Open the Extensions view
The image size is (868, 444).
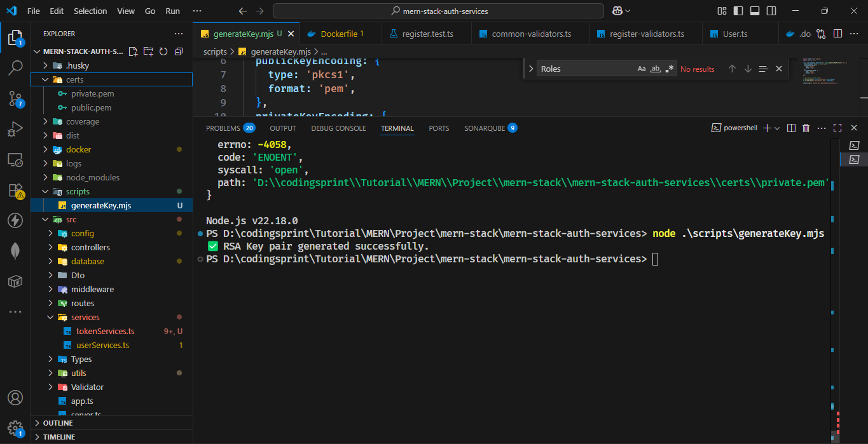click(15, 190)
